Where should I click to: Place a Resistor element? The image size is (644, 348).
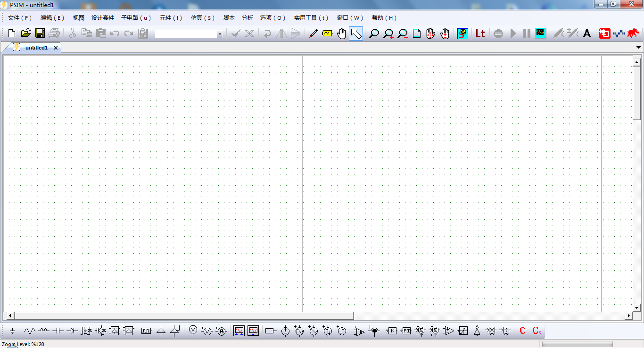pyautogui.click(x=30, y=331)
